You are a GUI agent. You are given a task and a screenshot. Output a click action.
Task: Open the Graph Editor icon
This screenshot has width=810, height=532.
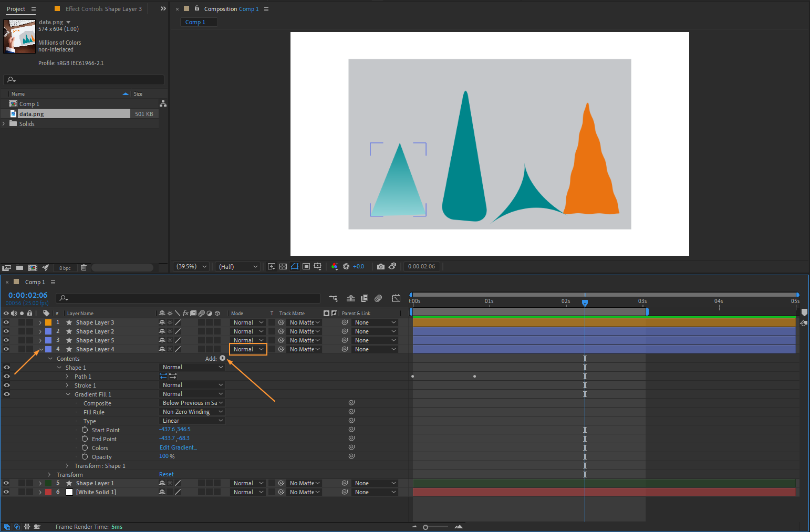click(x=396, y=298)
